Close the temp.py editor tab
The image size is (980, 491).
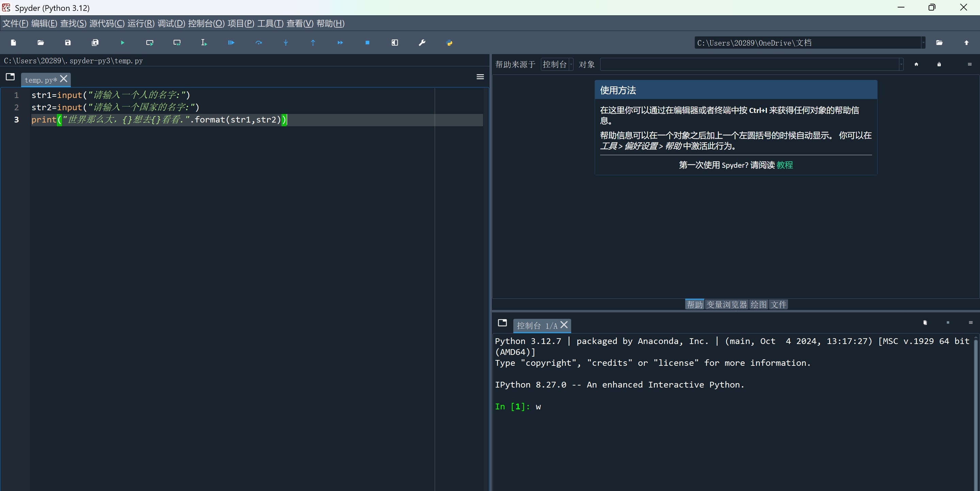point(64,79)
